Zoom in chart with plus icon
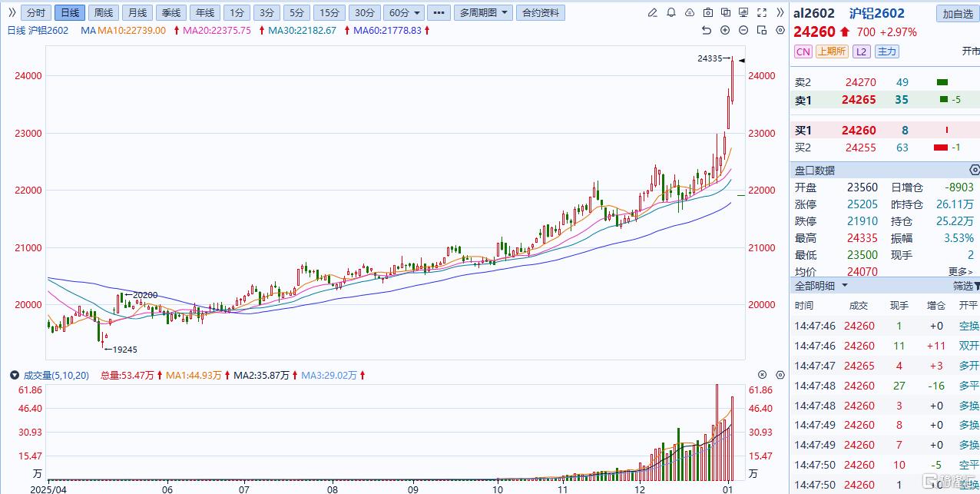The width and height of the screenshot is (980, 494). tap(725, 30)
